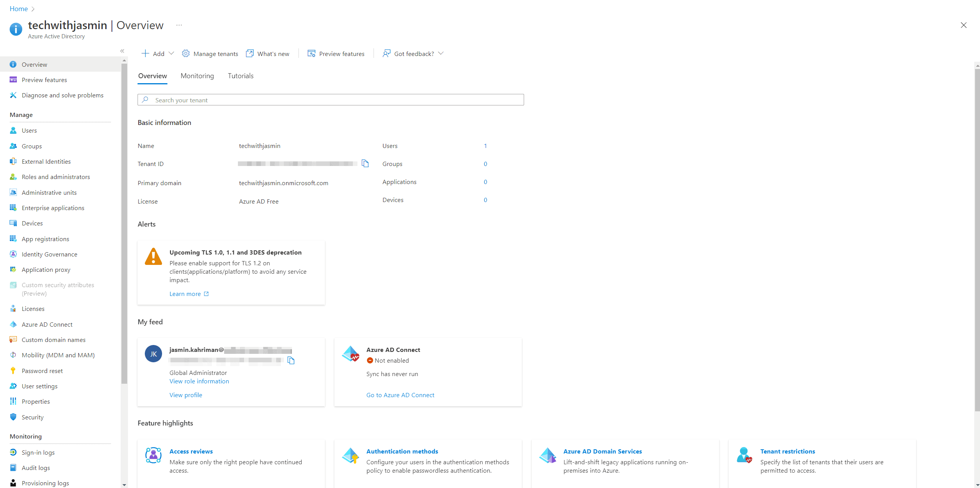980x488 pixels.
Task: Open Sign-in logs icon
Action: click(13, 452)
